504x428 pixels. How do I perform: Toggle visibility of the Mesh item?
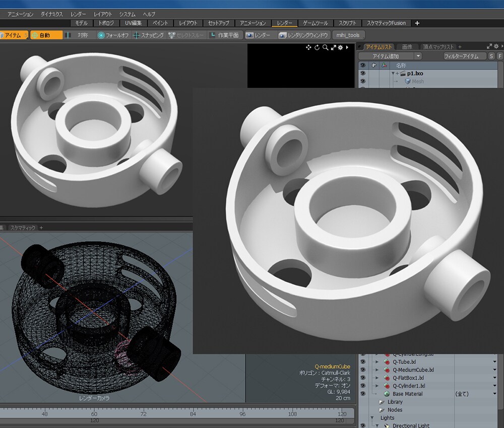pyautogui.click(x=363, y=81)
